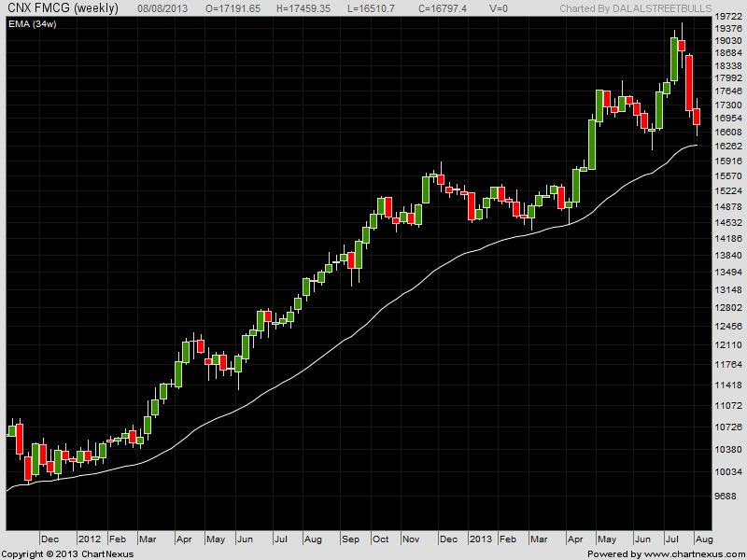The height and width of the screenshot is (560, 747).
Task: Click the 15916 price axis label
Action: click(728, 161)
